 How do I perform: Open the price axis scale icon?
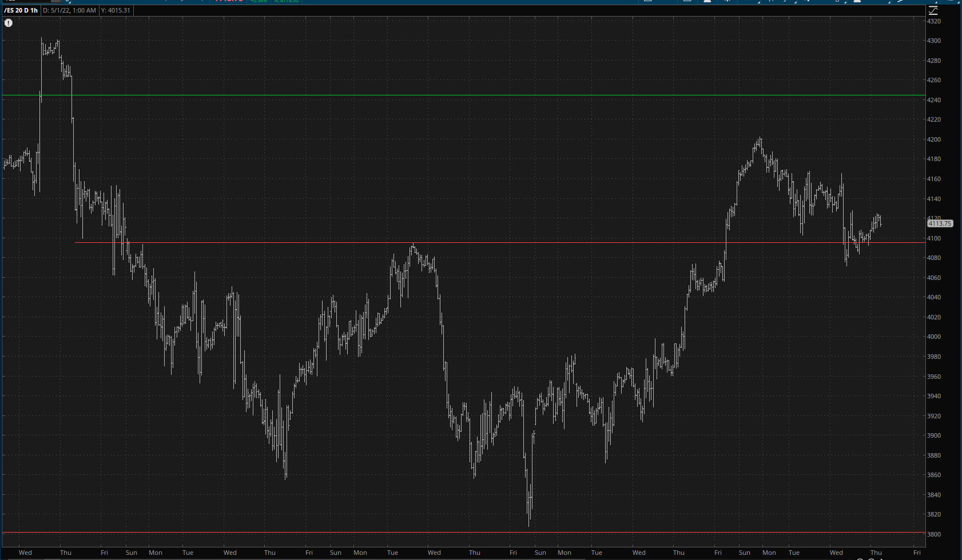(x=933, y=10)
